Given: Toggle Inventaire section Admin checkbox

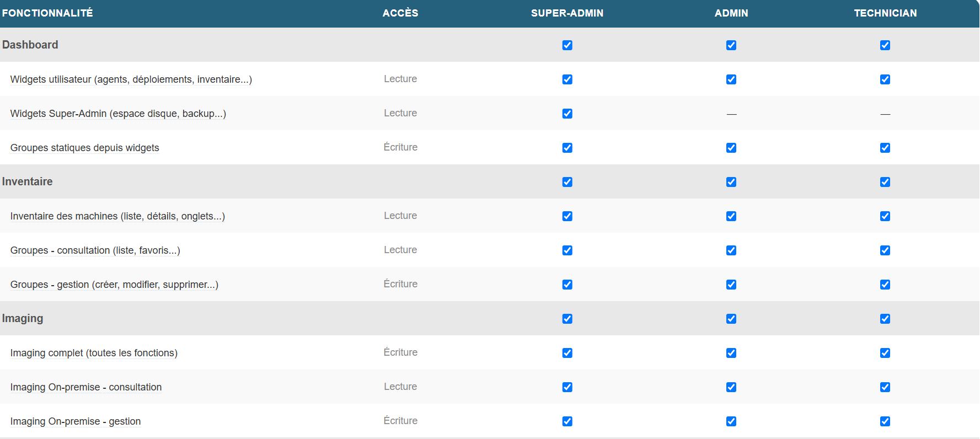Looking at the screenshot, I should point(731,182).
